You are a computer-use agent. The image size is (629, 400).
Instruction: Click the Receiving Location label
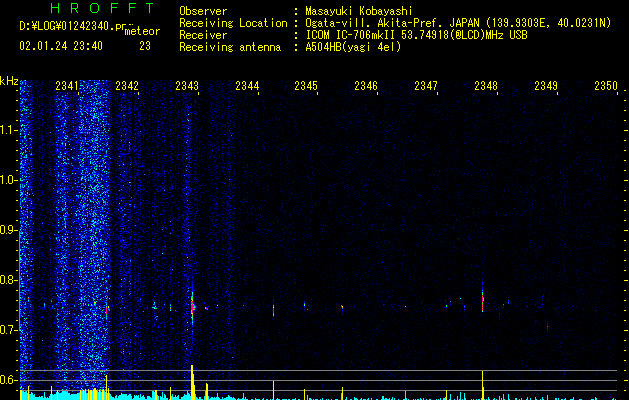[233, 23]
